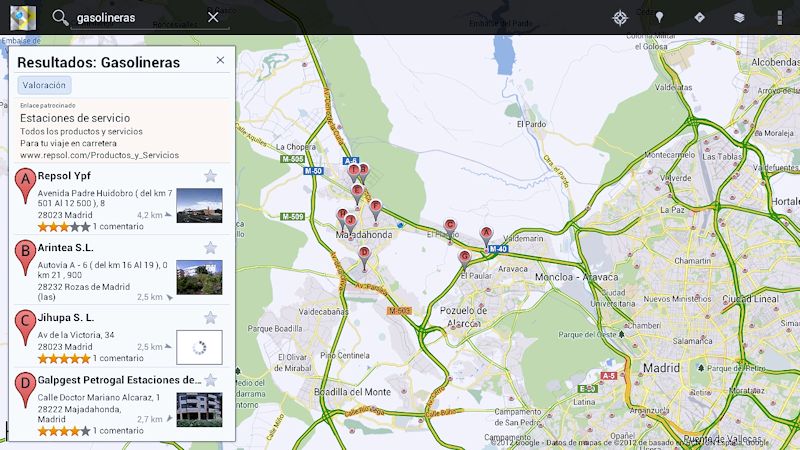Tap the 4,2 km distance for Repsol Ypf
Screen dimensions: 800x450
coord(154,215)
